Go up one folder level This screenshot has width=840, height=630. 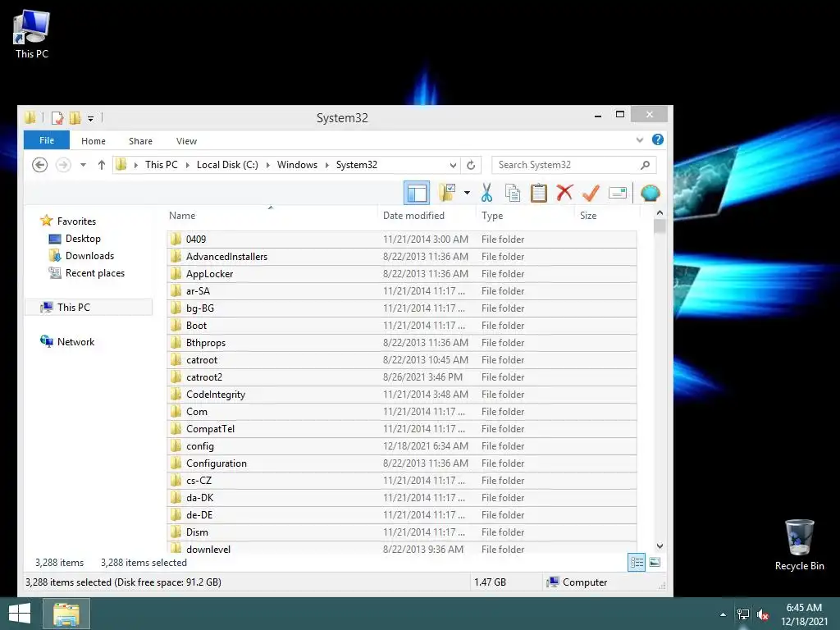pos(101,164)
